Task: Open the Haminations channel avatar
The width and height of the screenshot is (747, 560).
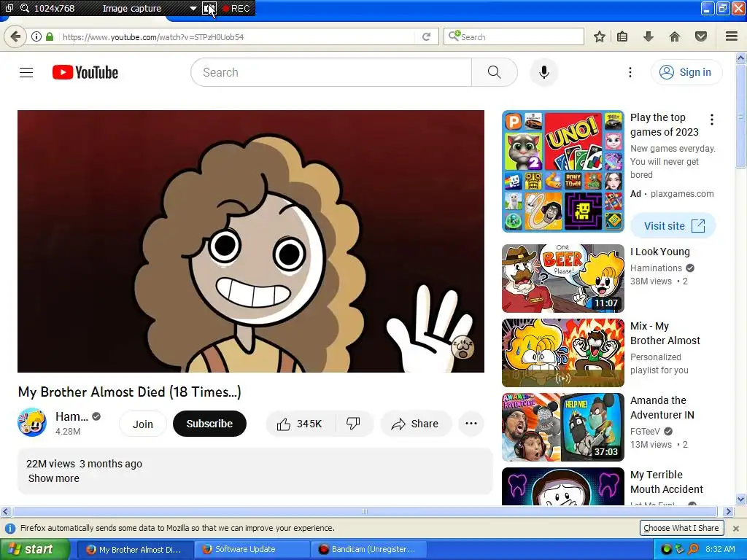Action: point(32,422)
